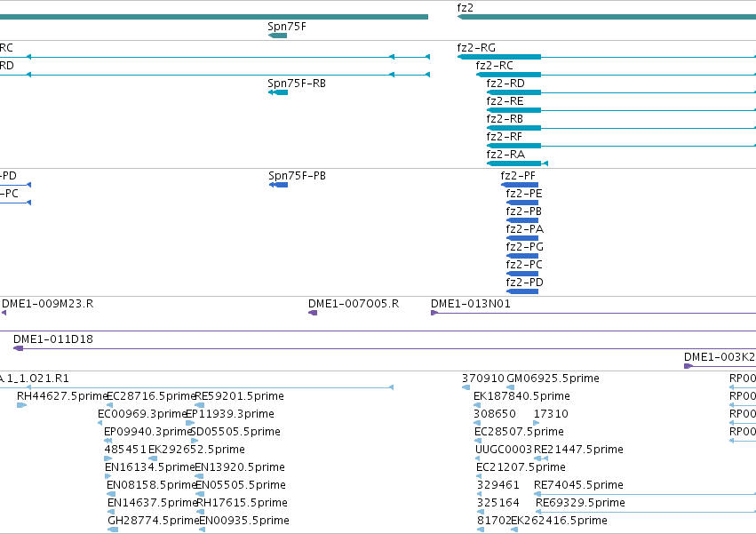Click the Spn75F-RB transcript label
This screenshot has height=534, width=756.
[x=297, y=84]
